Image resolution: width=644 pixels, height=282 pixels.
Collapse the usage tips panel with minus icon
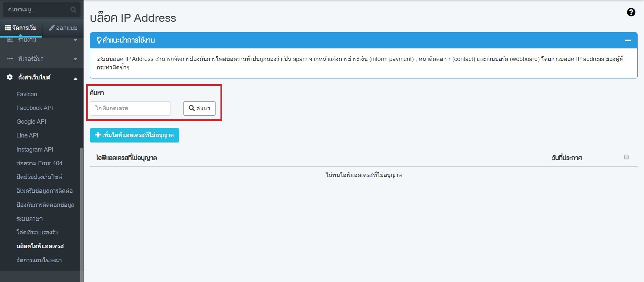[x=628, y=40]
